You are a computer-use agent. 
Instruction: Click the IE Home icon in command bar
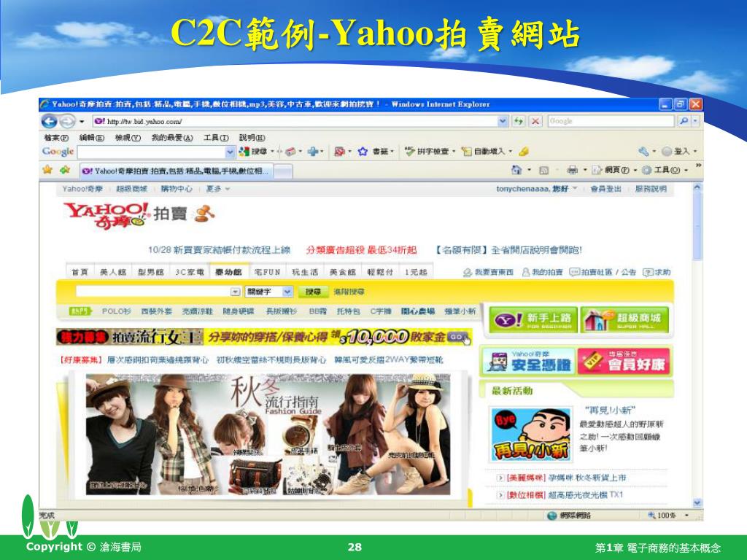click(x=516, y=169)
